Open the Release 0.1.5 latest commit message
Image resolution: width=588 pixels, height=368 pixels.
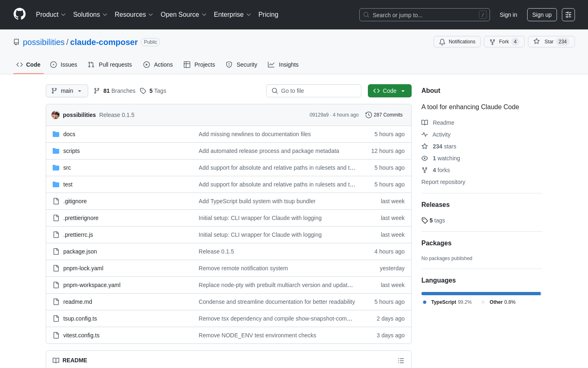[117, 115]
